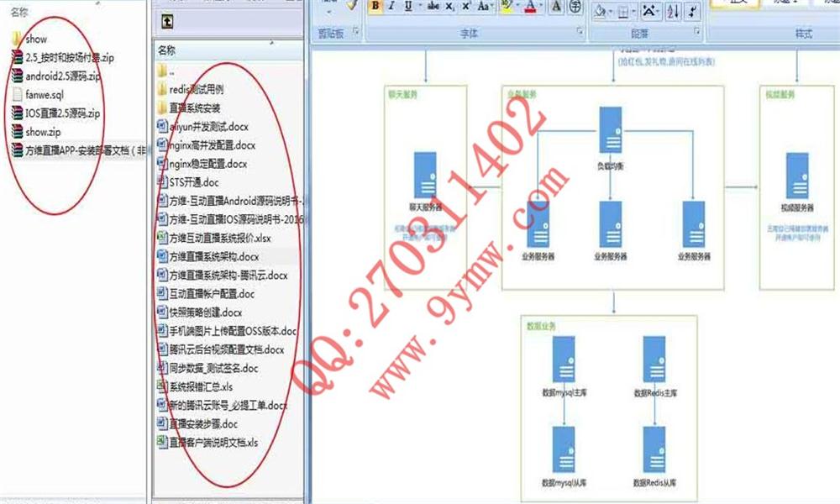Viewport: 840px width, 504px height.
Task: Expand shading color dropdown arrow
Action: (611, 11)
